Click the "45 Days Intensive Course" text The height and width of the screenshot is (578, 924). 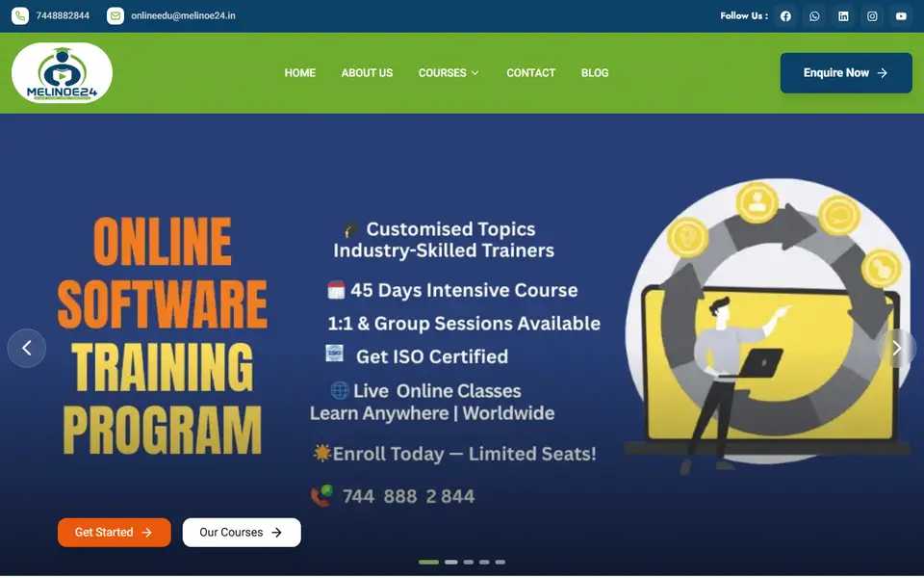(464, 290)
